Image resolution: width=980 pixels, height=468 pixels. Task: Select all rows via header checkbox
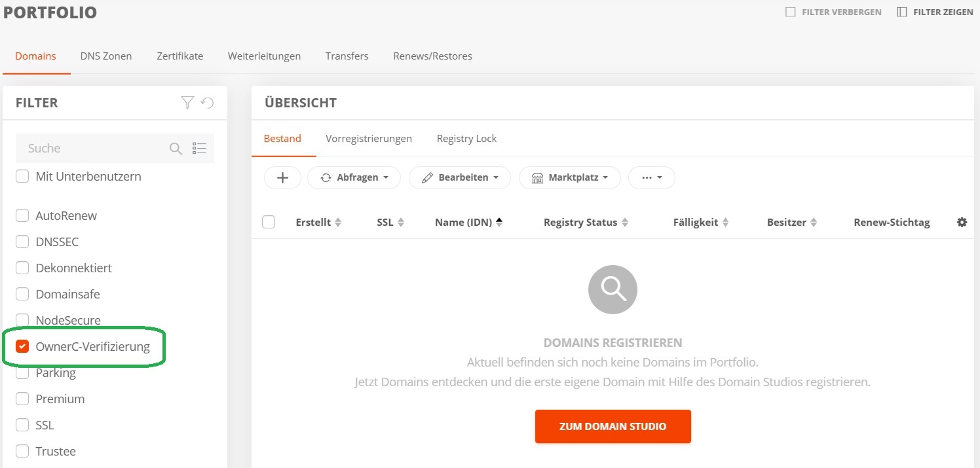click(x=269, y=222)
